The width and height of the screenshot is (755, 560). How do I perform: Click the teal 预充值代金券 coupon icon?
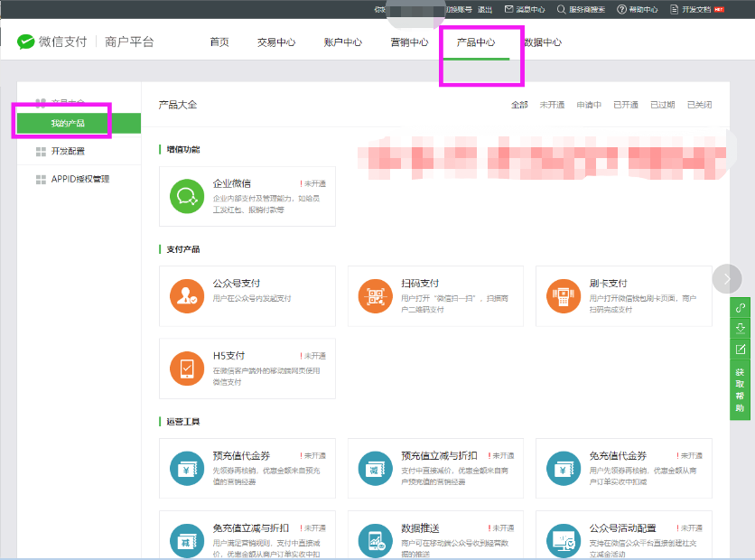(187, 468)
